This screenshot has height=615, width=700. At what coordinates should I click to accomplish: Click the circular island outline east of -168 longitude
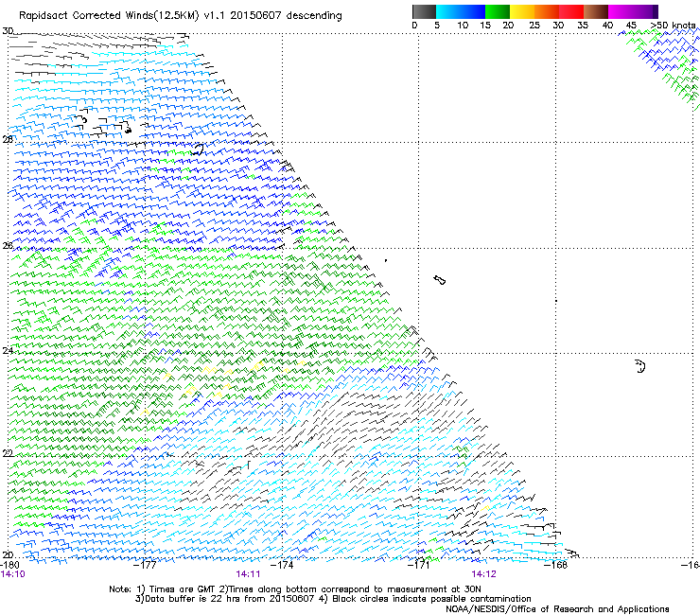[x=640, y=366]
